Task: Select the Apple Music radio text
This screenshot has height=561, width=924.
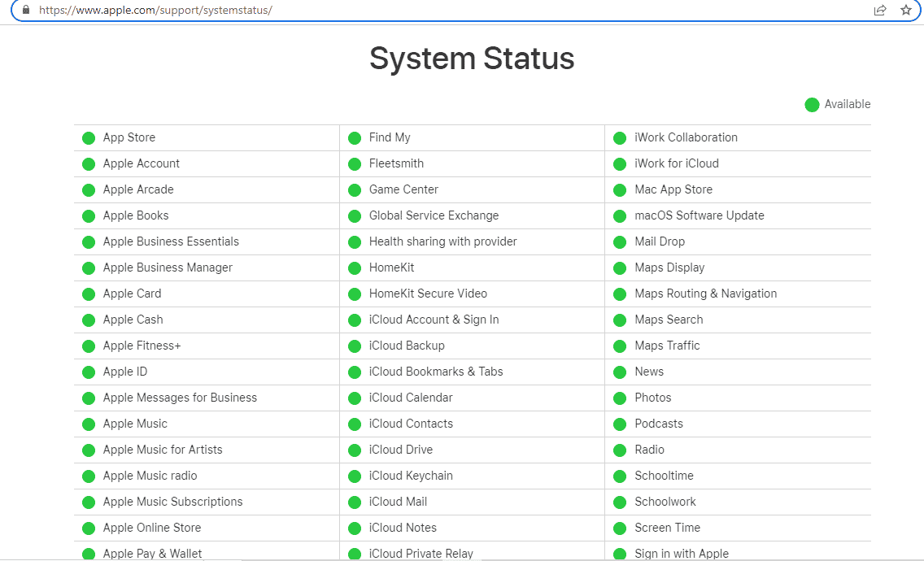Action: (150, 476)
